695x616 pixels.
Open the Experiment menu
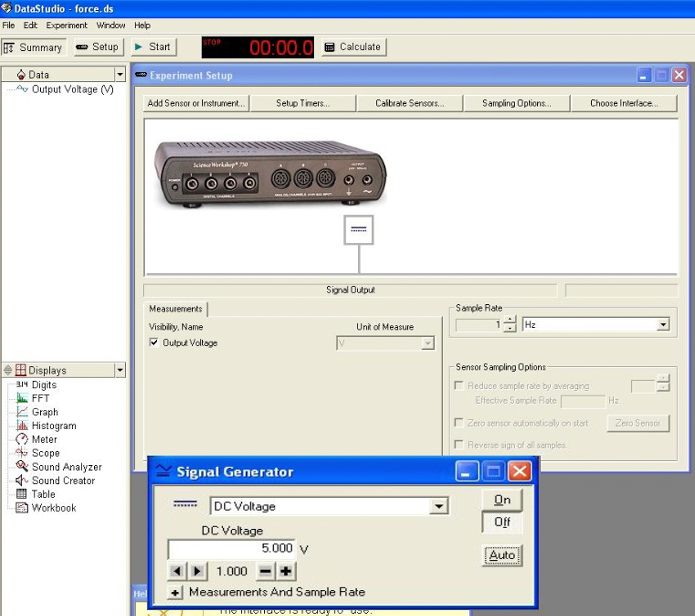(67, 25)
